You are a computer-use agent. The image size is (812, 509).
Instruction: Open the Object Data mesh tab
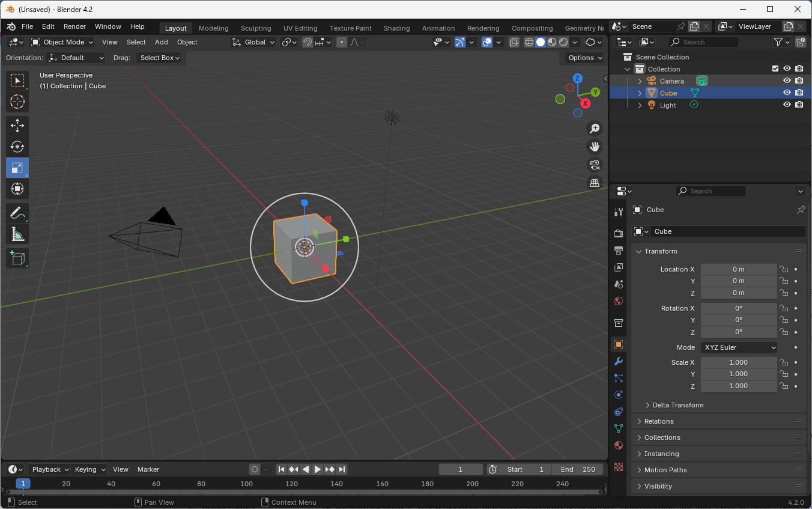619,428
